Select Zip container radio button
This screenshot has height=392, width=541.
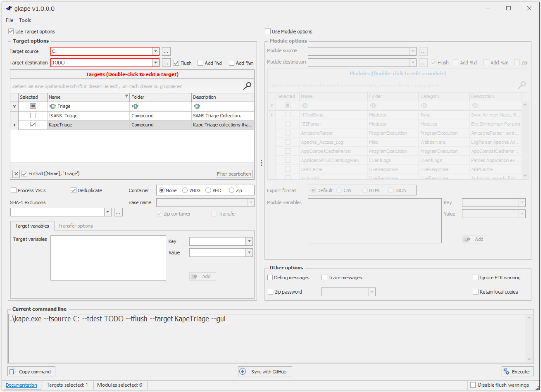232,190
